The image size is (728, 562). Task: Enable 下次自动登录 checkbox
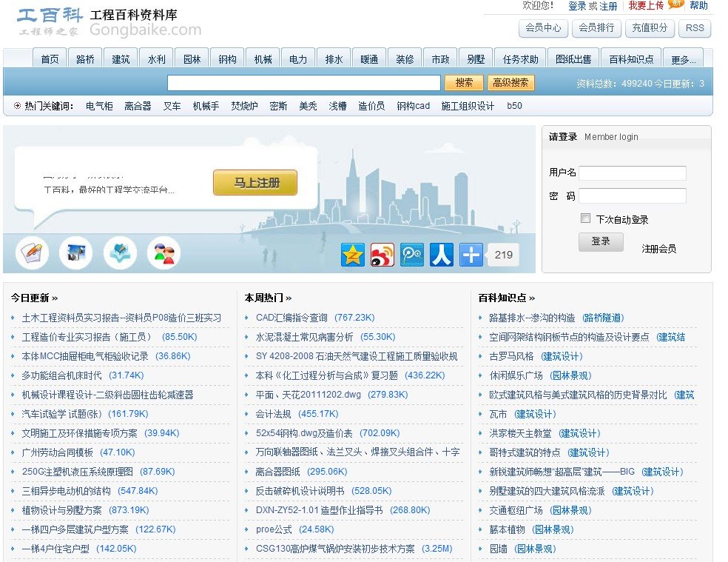click(x=585, y=217)
